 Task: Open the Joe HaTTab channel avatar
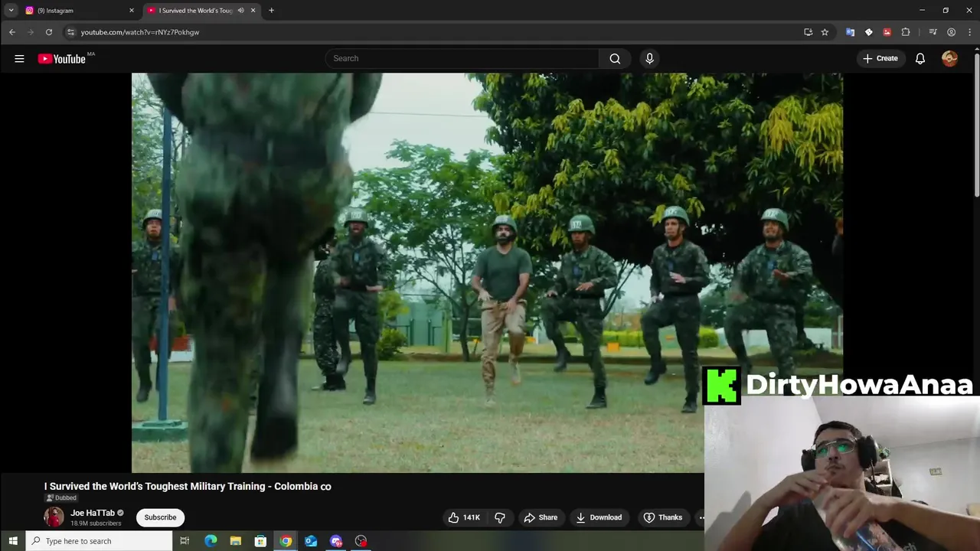[x=54, y=517]
